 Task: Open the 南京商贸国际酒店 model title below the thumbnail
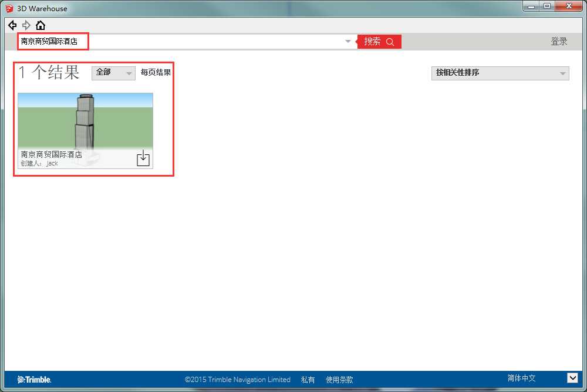pyautogui.click(x=51, y=154)
